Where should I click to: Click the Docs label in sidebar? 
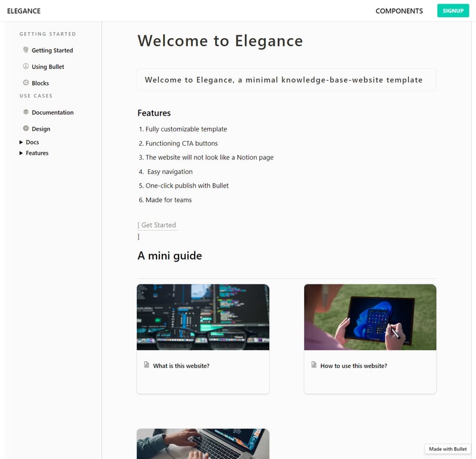coord(32,142)
